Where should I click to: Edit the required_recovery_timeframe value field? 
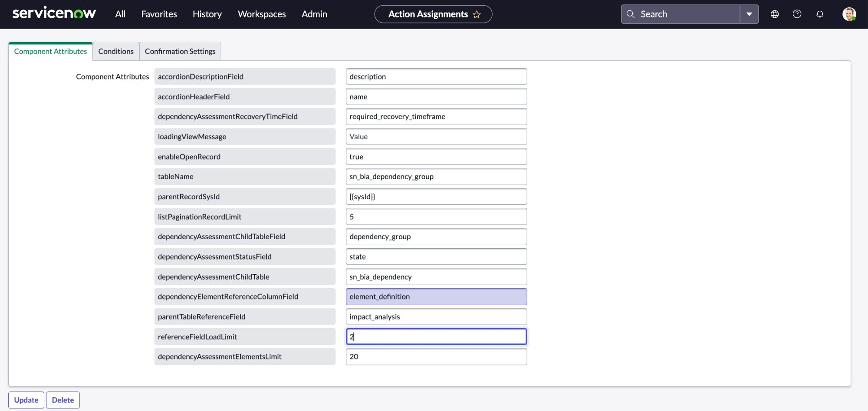(x=436, y=116)
